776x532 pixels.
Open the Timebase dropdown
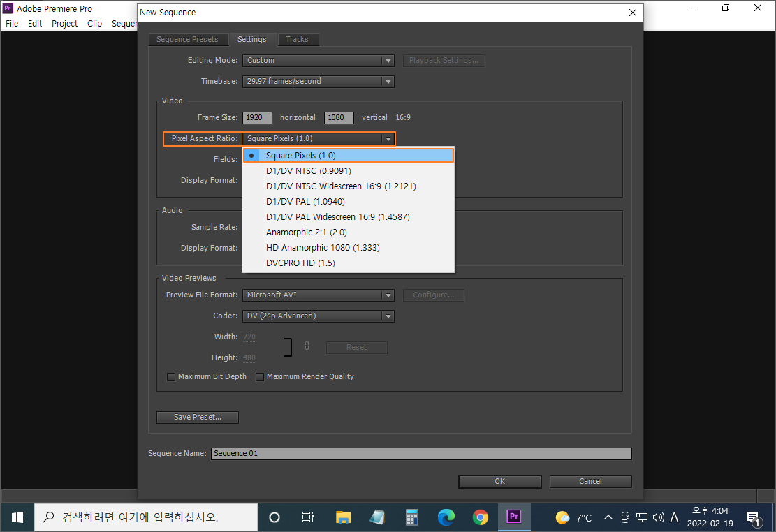pos(319,81)
